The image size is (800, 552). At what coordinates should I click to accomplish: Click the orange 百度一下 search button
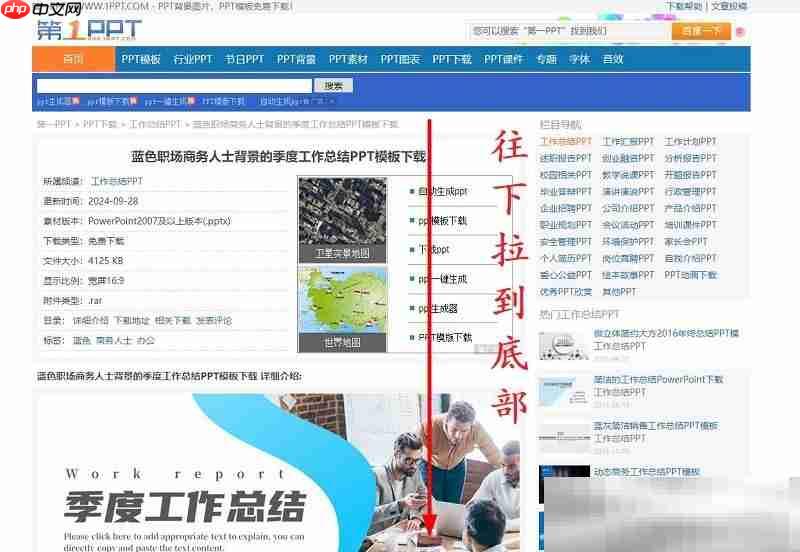pos(702,31)
